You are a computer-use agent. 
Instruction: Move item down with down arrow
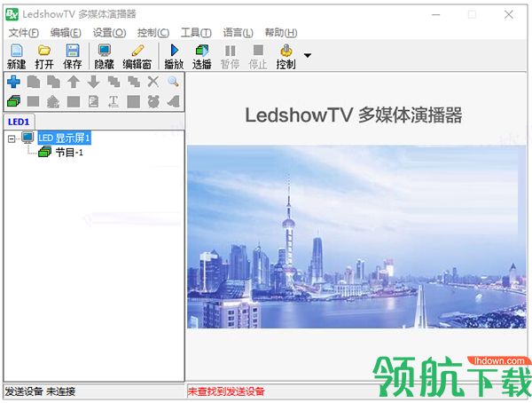coord(93,82)
